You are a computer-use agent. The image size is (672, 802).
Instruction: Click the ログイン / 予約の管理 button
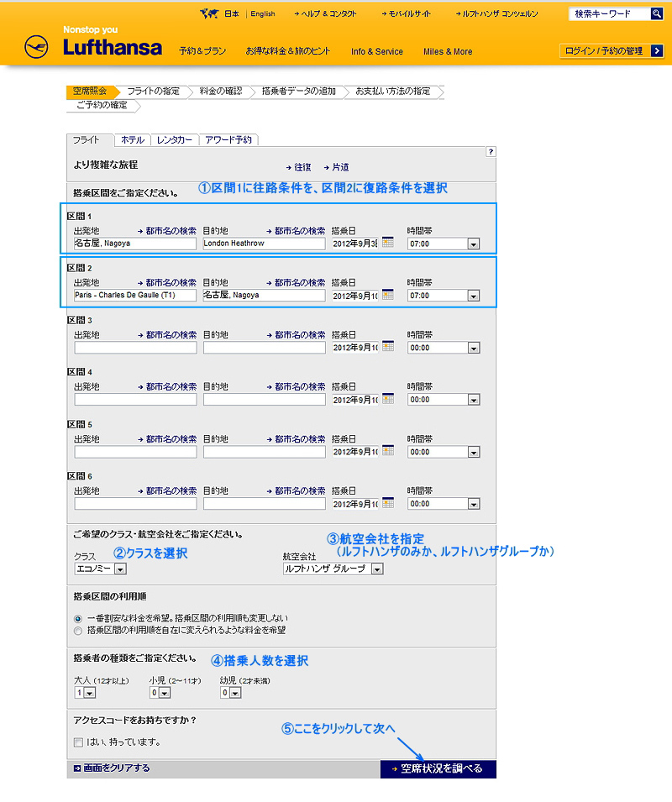(612, 50)
